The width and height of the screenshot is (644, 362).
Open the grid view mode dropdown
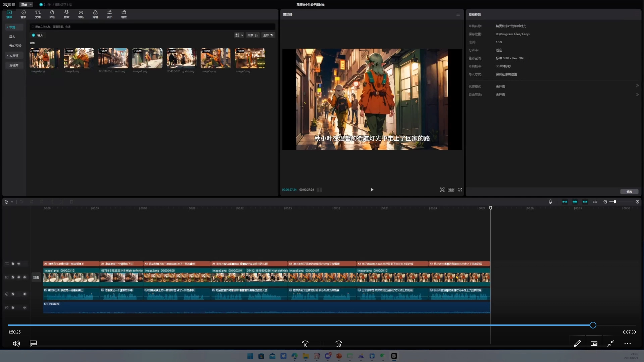[239, 35]
